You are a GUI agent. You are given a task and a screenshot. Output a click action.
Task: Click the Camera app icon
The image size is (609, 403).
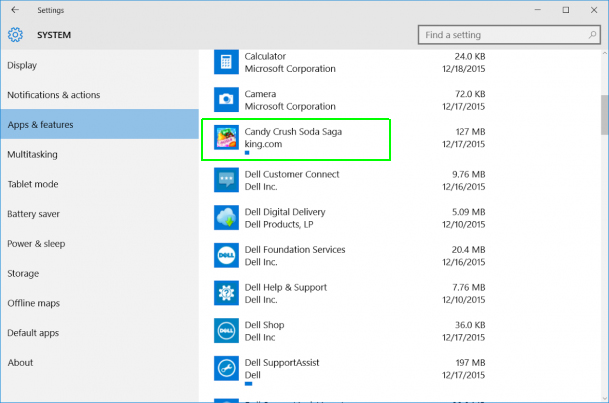[x=227, y=99]
